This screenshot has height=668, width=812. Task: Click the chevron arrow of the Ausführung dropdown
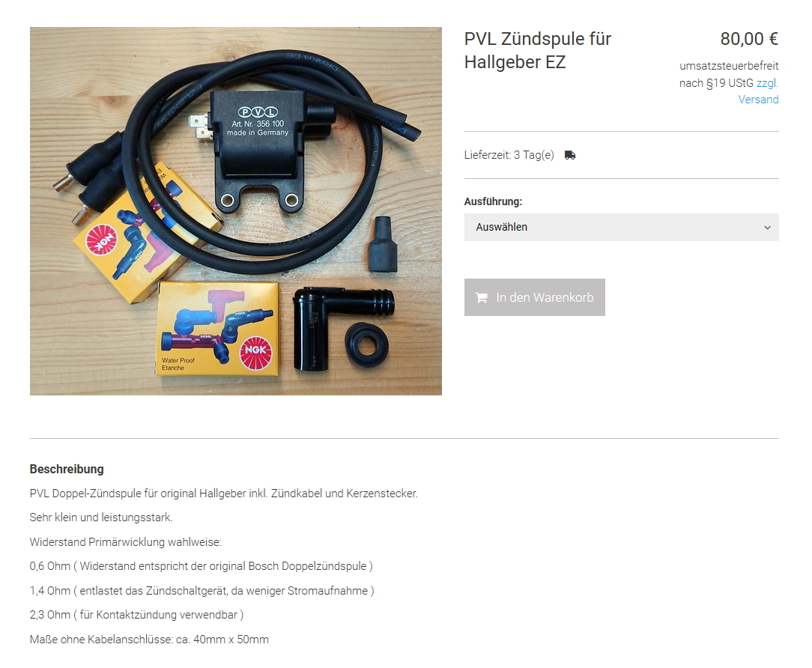767,228
